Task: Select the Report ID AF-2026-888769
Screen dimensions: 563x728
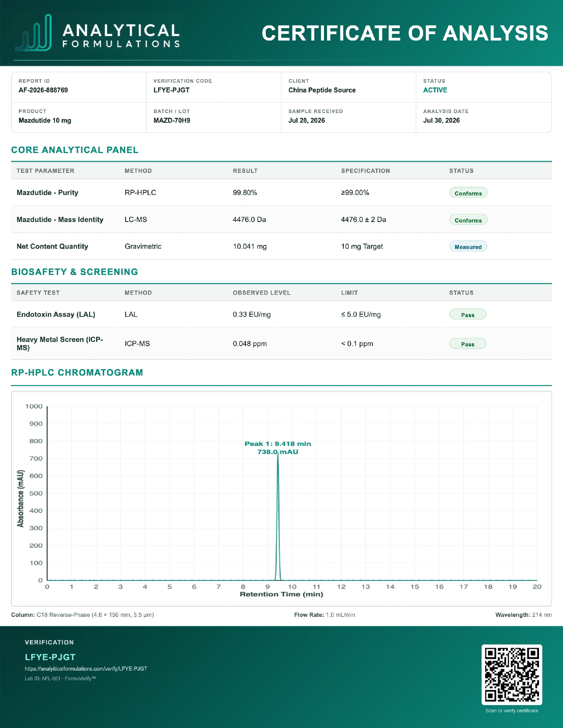Action: [x=43, y=90]
